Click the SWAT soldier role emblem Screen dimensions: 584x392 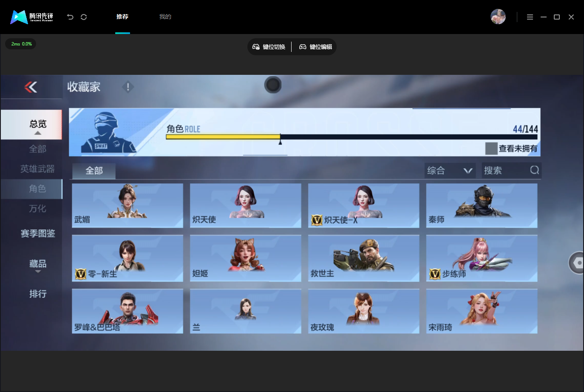click(108, 132)
